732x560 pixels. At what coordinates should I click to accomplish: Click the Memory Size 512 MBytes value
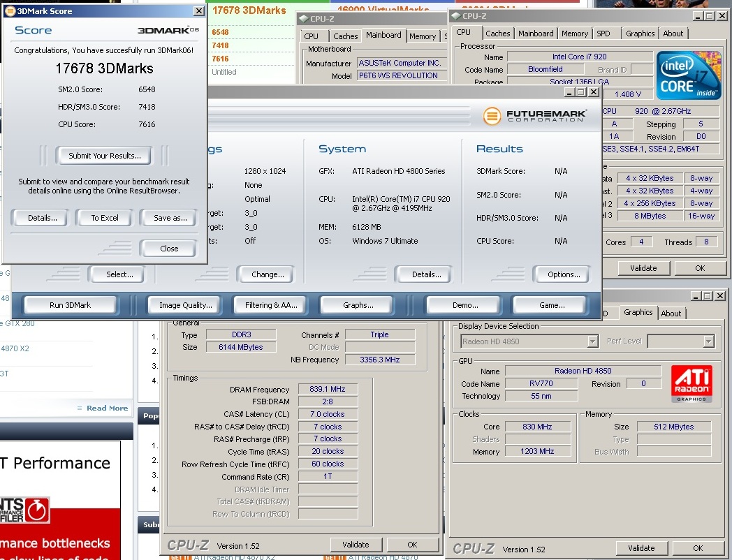point(673,426)
